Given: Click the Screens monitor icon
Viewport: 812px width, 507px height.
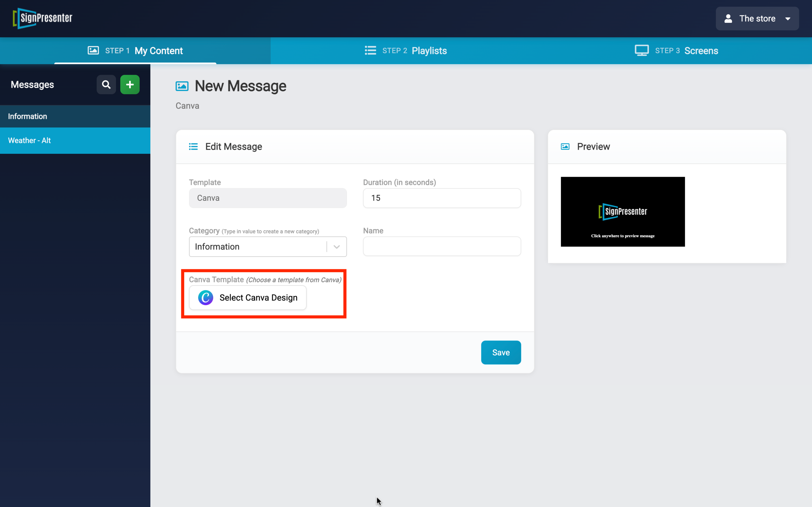Looking at the screenshot, I should [x=642, y=50].
